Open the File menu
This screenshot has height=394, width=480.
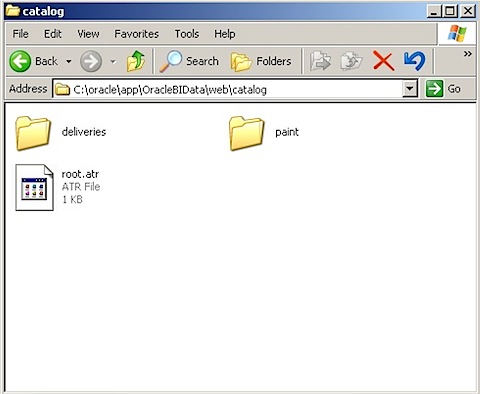(20, 34)
